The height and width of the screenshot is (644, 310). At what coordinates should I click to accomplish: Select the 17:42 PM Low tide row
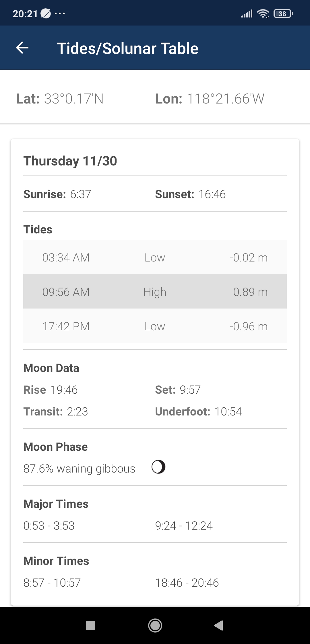(x=155, y=326)
